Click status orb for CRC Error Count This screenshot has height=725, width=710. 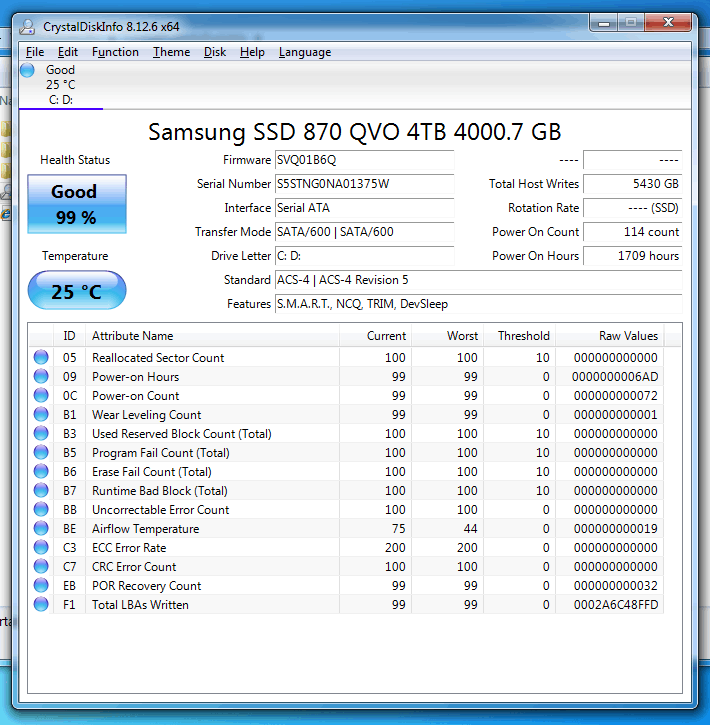point(41,566)
